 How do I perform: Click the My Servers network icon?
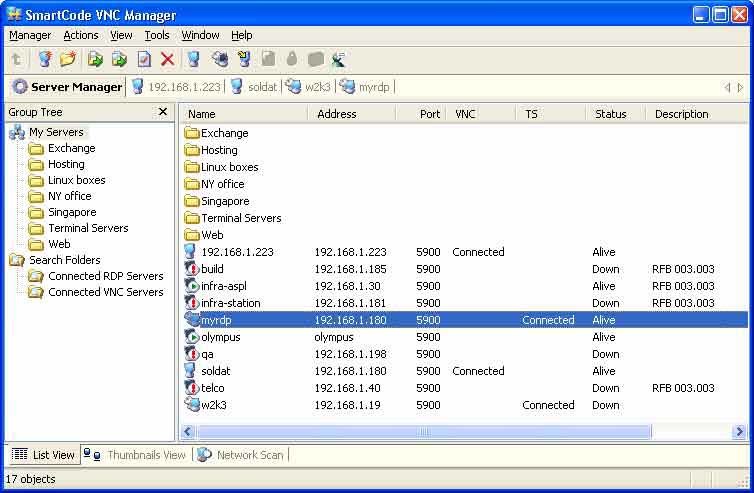(17, 132)
